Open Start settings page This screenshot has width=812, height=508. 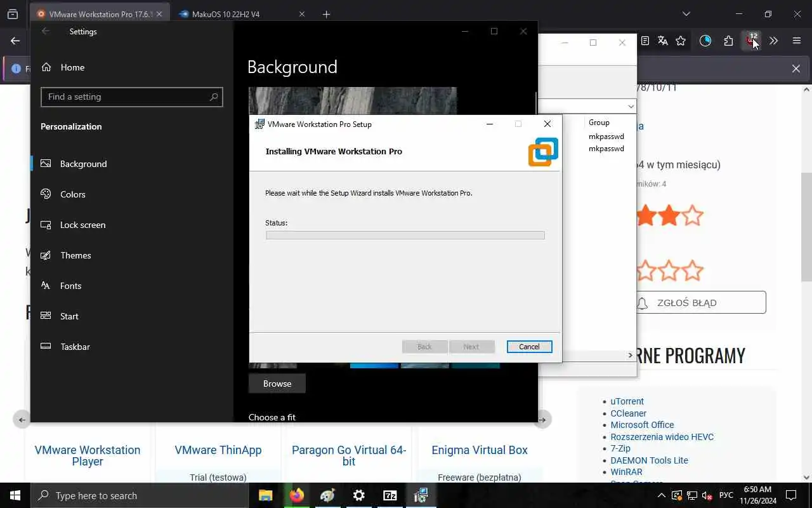click(69, 316)
